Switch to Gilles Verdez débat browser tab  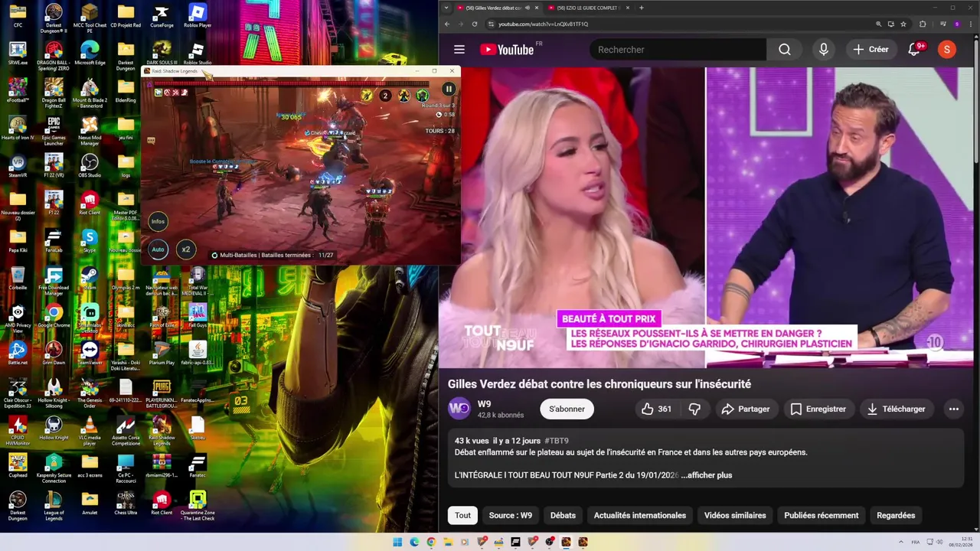[494, 8]
